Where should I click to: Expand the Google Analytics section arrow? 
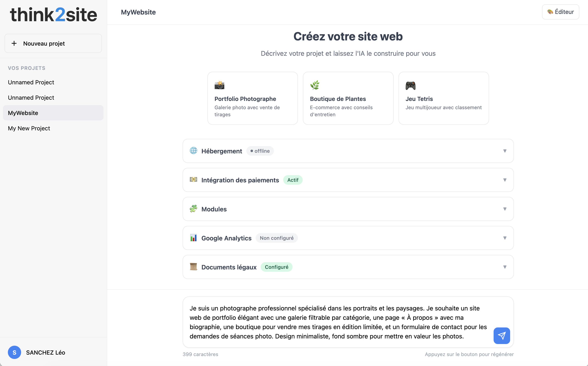coord(505,238)
